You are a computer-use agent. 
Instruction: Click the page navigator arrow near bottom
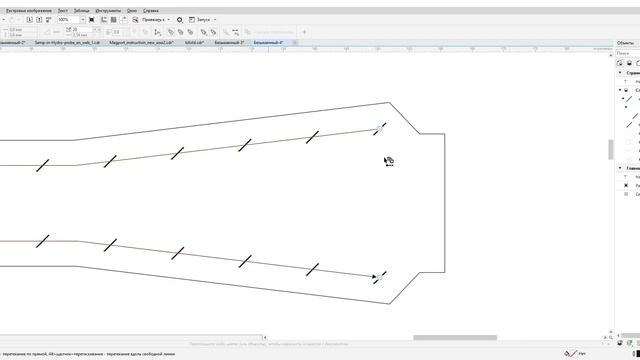tap(265, 338)
